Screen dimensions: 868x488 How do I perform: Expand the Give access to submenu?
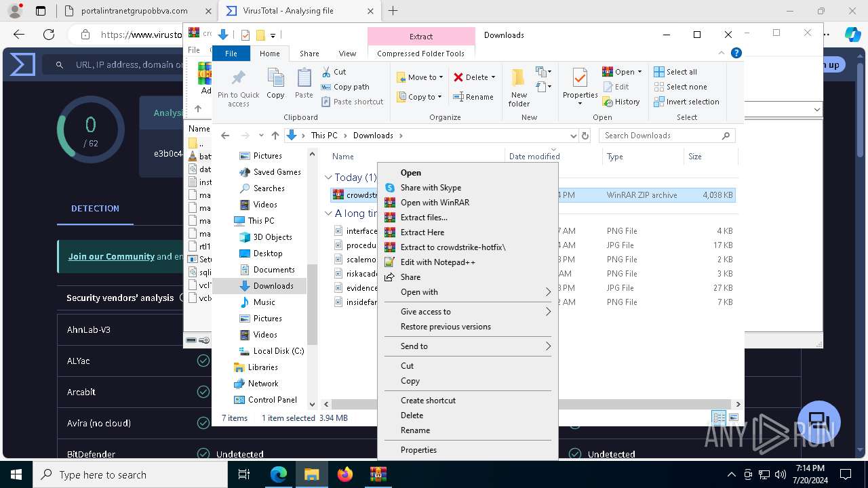coord(467,312)
